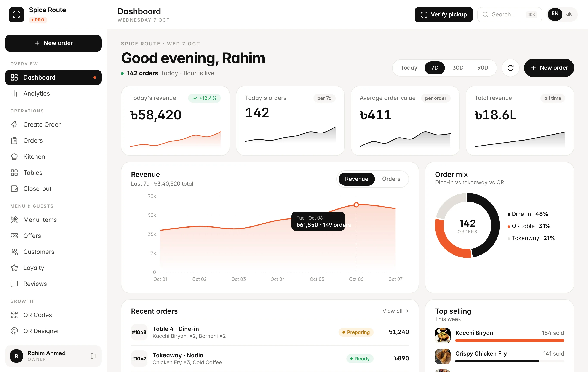Switch language to Bangla
This screenshot has height=372, width=588.
[569, 14]
